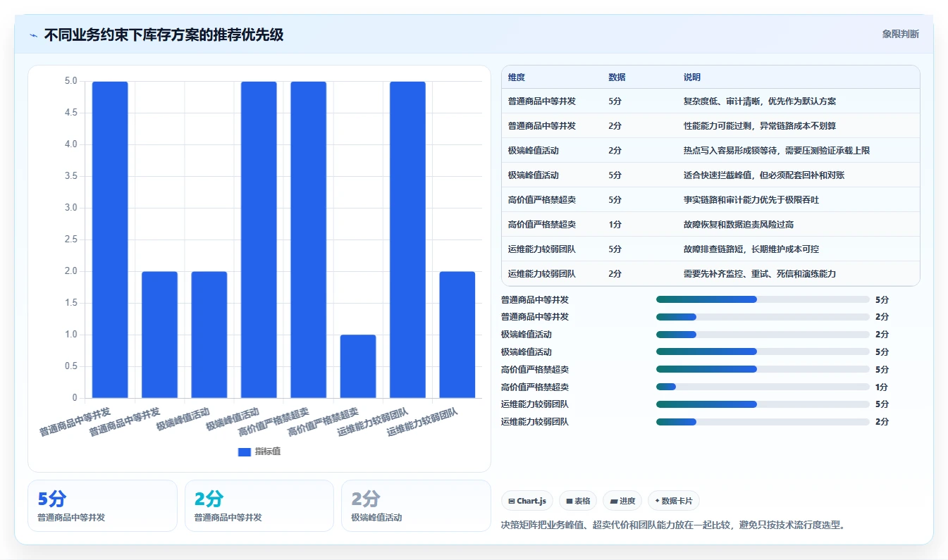Select the 表格 chip
948x560 pixels.
tap(578, 501)
